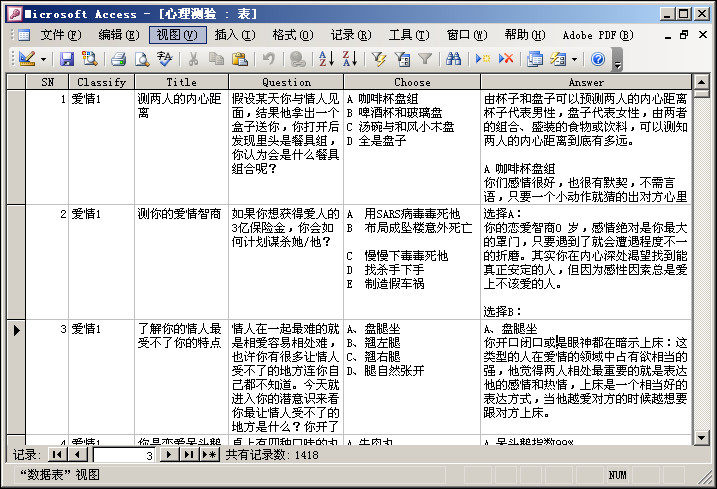
Task: Select the Answer column header
Action: 586,82
